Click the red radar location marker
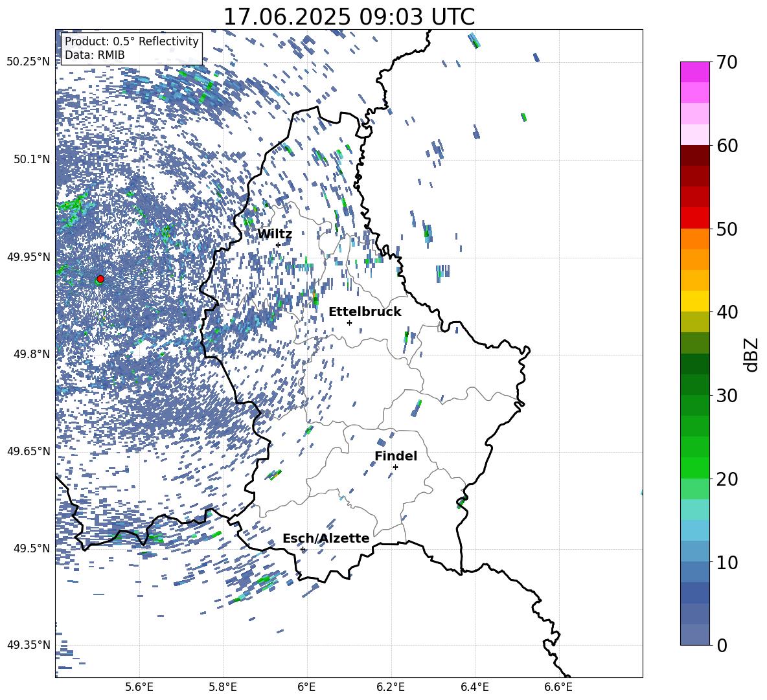The width and height of the screenshot is (767, 700). point(100,279)
